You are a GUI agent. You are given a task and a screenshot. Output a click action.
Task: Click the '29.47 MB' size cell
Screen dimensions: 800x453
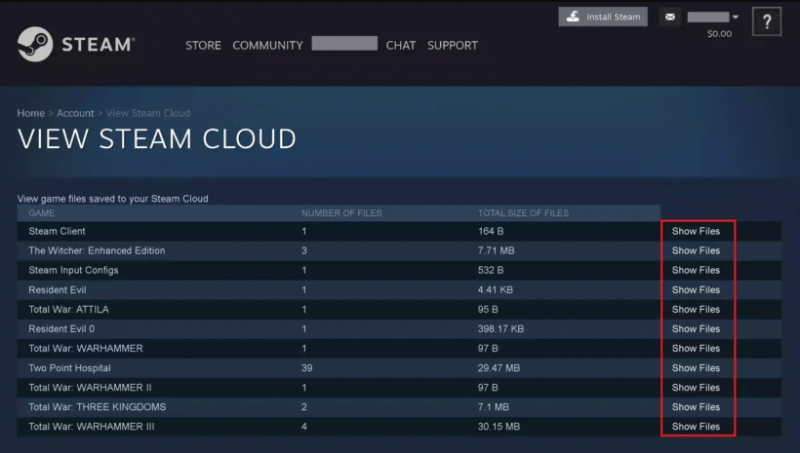(x=498, y=368)
